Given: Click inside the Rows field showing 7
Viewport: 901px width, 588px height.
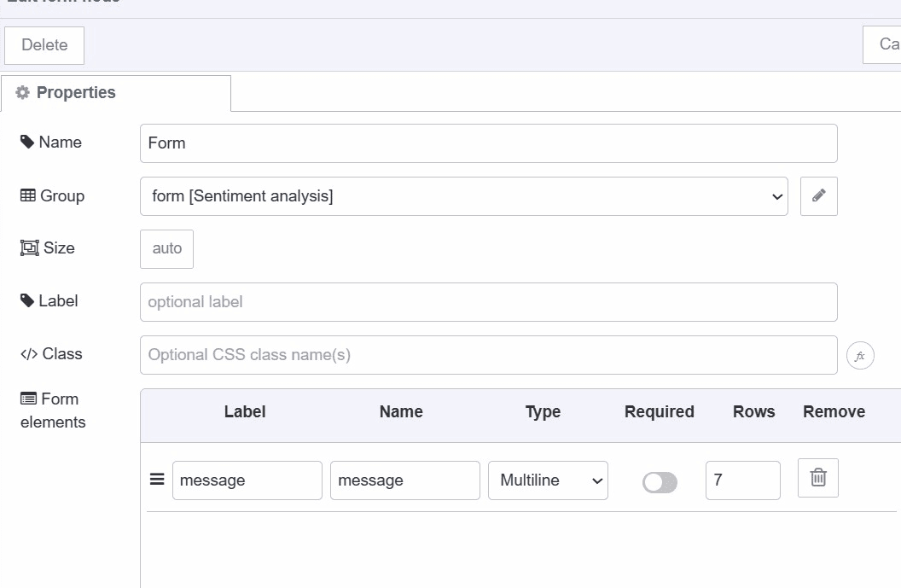Looking at the screenshot, I should pyautogui.click(x=741, y=480).
